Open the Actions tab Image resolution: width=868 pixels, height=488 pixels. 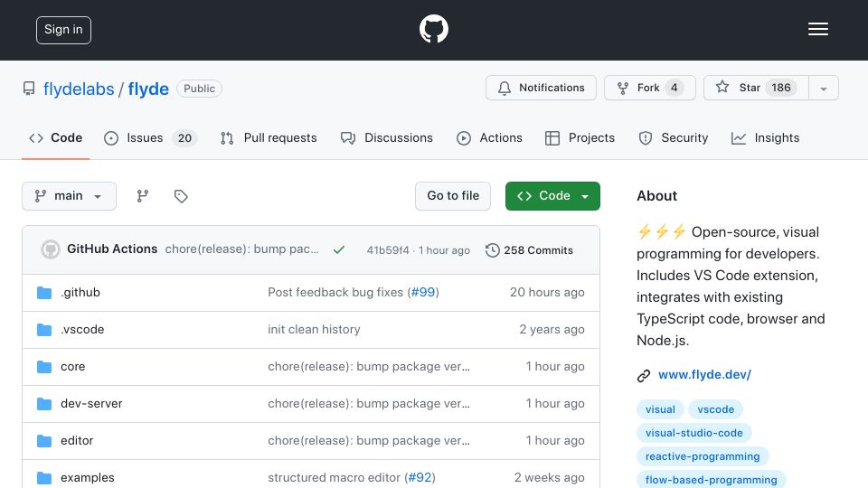pyautogui.click(x=489, y=137)
